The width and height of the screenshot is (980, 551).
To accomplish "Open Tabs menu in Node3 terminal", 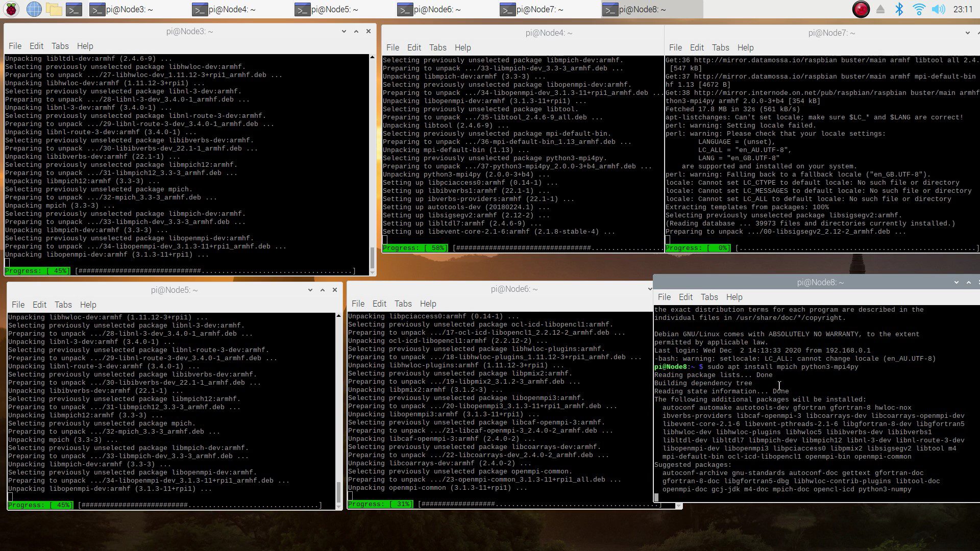I will click(60, 46).
